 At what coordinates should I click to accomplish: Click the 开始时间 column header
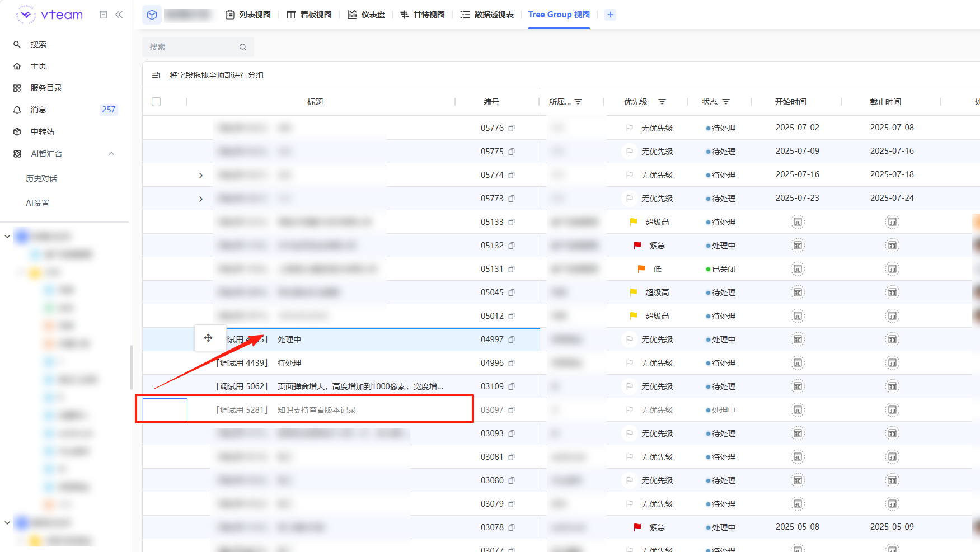(x=791, y=102)
